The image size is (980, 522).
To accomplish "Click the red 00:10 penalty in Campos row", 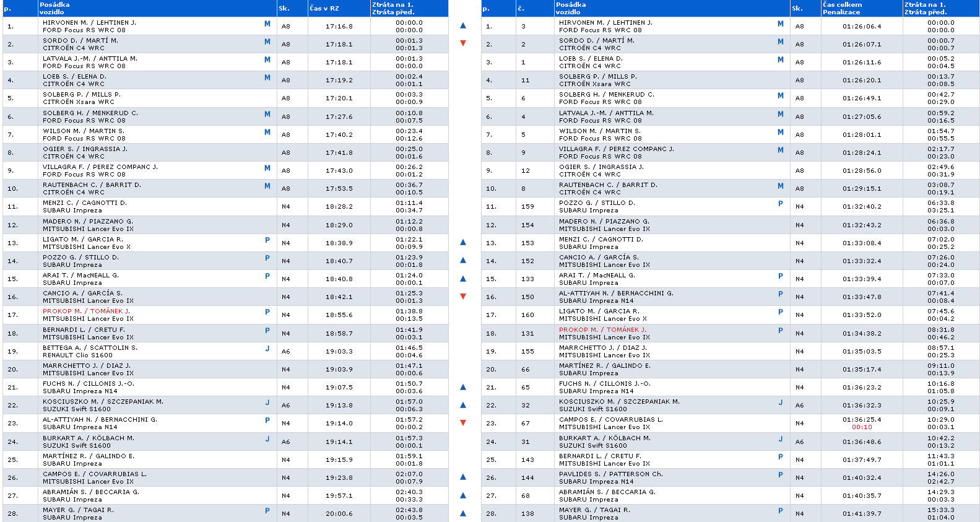I will pos(862,427).
